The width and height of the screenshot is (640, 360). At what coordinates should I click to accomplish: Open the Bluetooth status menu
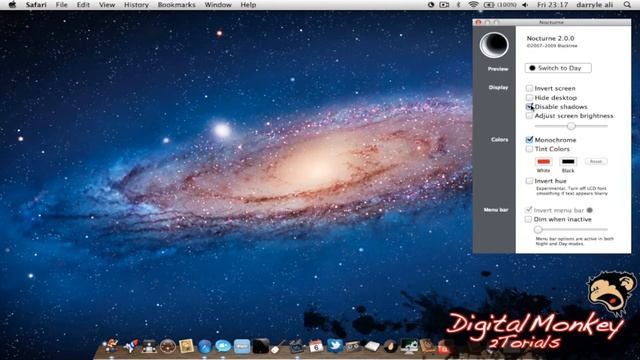point(458,5)
